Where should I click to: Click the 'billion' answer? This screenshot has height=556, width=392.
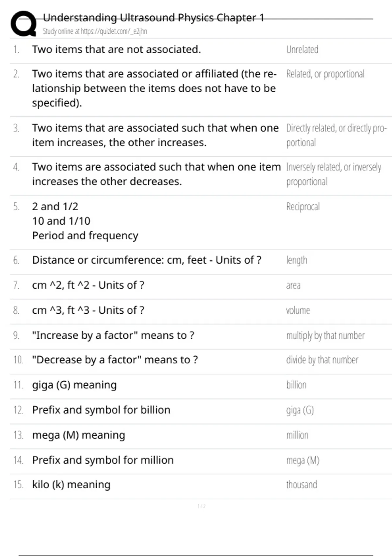[x=296, y=385]
